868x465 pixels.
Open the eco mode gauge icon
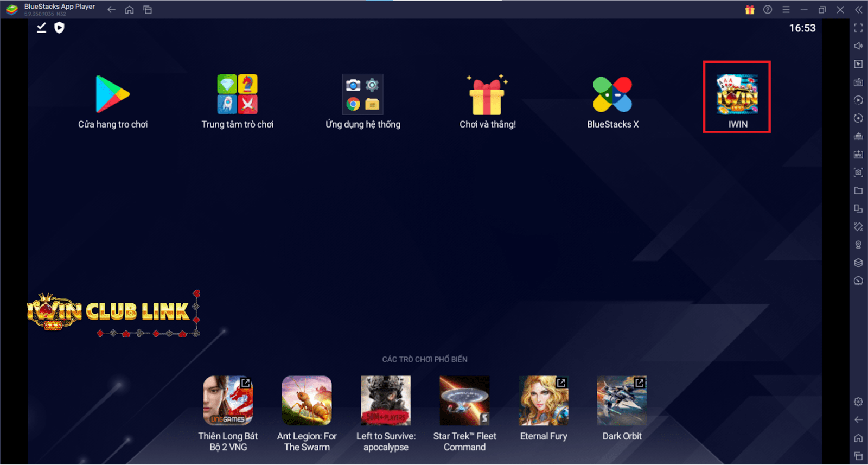tap(858, 281)
